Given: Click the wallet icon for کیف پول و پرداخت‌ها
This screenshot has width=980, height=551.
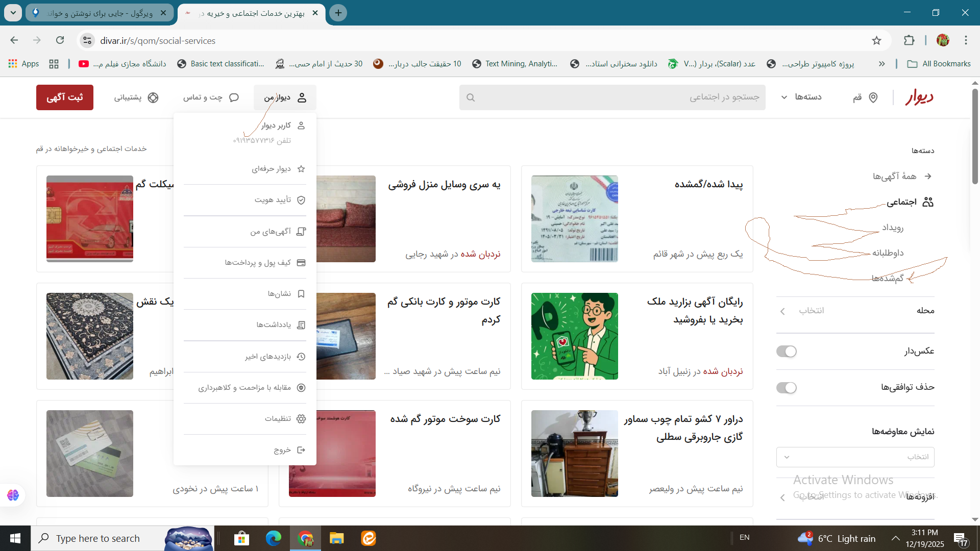Looking at the screenshot, I should point(301,263).
